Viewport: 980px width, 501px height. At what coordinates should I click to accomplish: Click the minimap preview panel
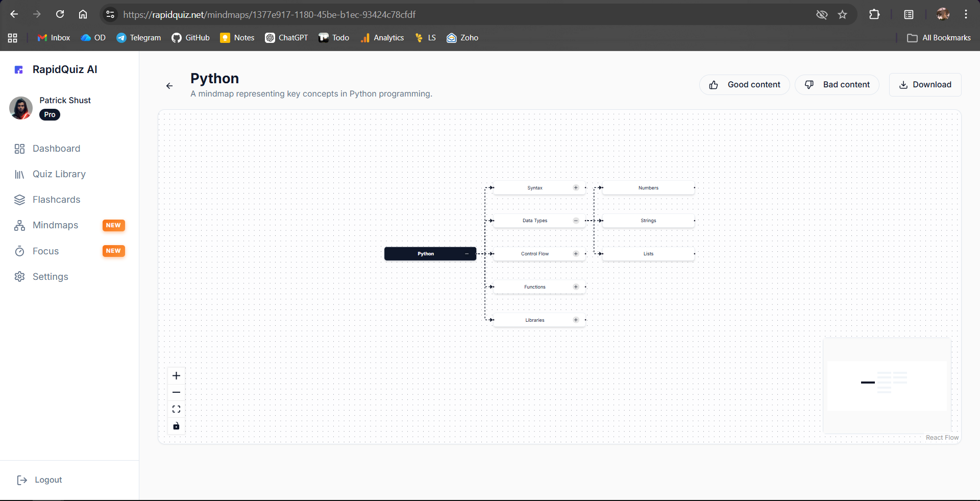(887, 386)
